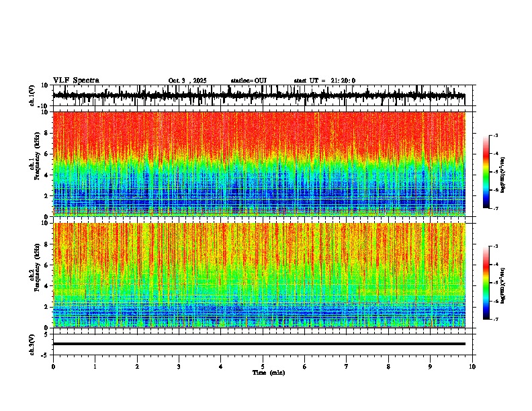Viewport: 532px width, 411px height.
Task: Click the 2 kHz tick label on ch.1 spectrogram
Action: (x=46, y=195)
